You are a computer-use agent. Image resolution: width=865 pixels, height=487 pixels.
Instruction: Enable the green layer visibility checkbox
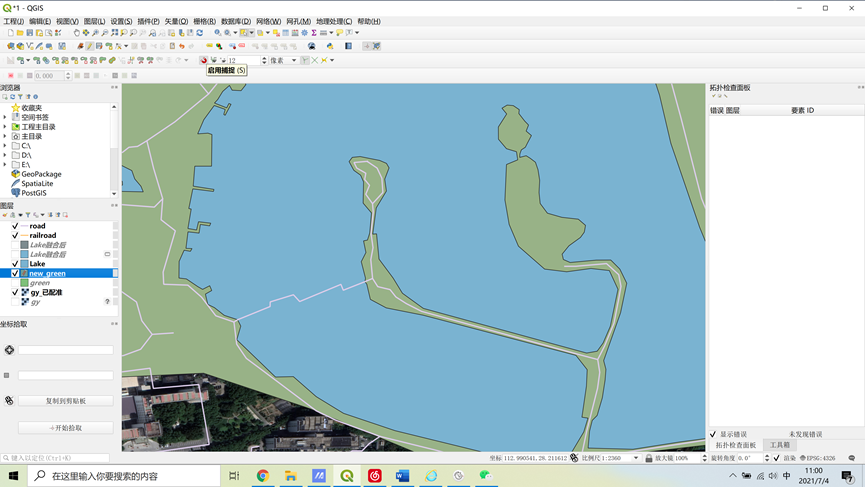click(x=15, y=283)
